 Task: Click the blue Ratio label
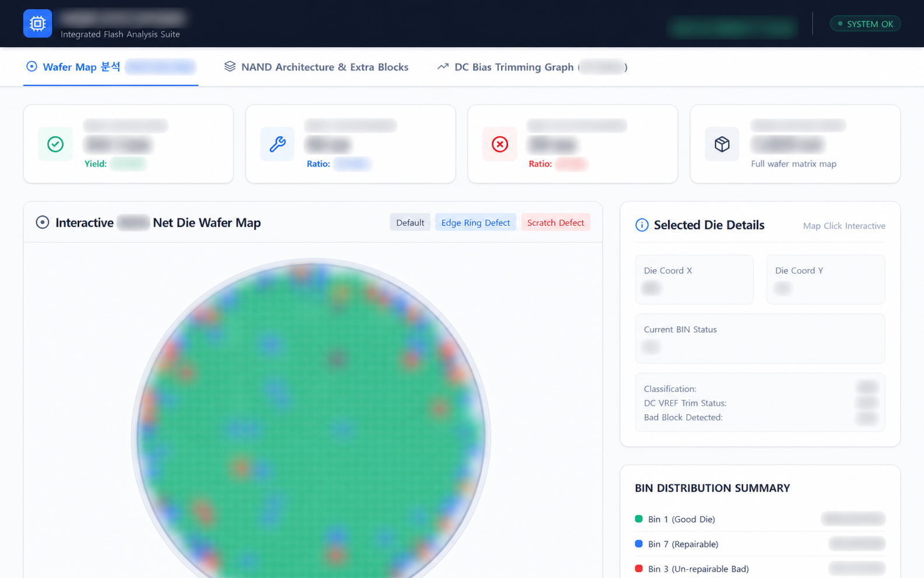(x=318, y=164)
